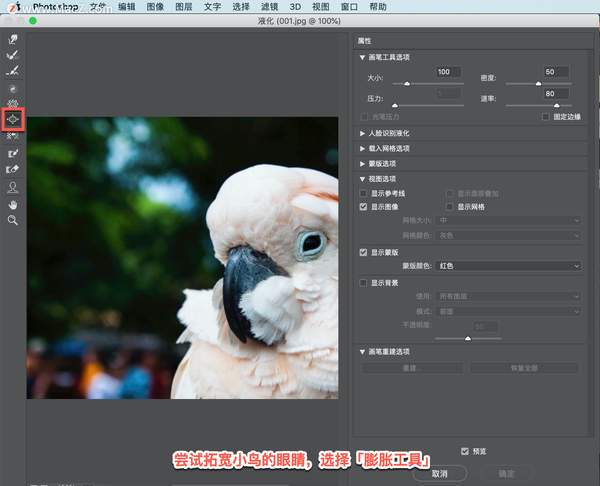Viewport: 600px width, 486px height.
Task: Click the 密度 value input field
Action: (555, 72)
